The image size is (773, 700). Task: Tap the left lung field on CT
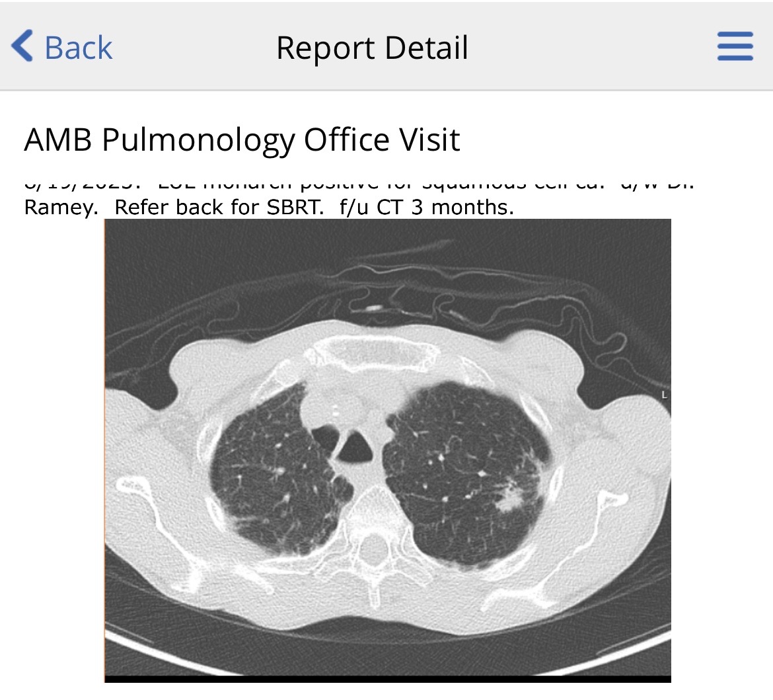tap(466, 473)
